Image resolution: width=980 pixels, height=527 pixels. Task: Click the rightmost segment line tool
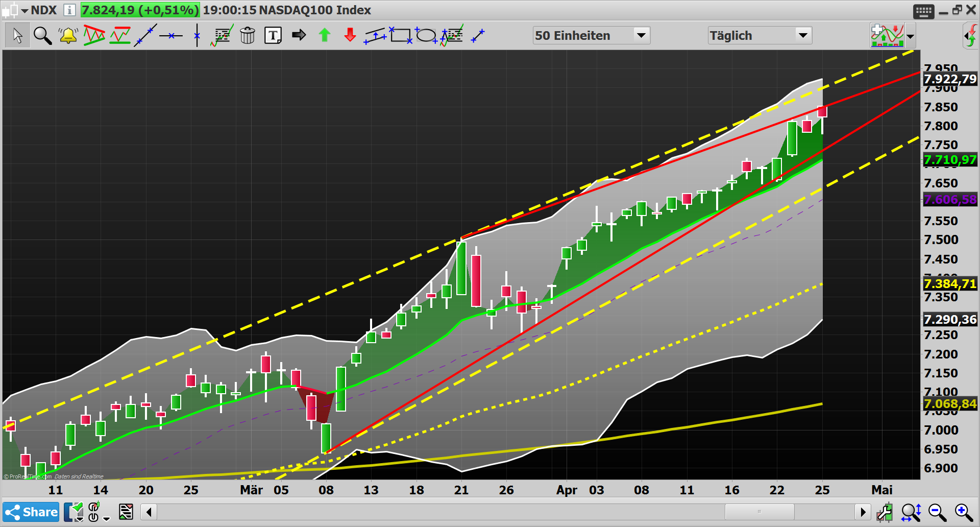478,35
